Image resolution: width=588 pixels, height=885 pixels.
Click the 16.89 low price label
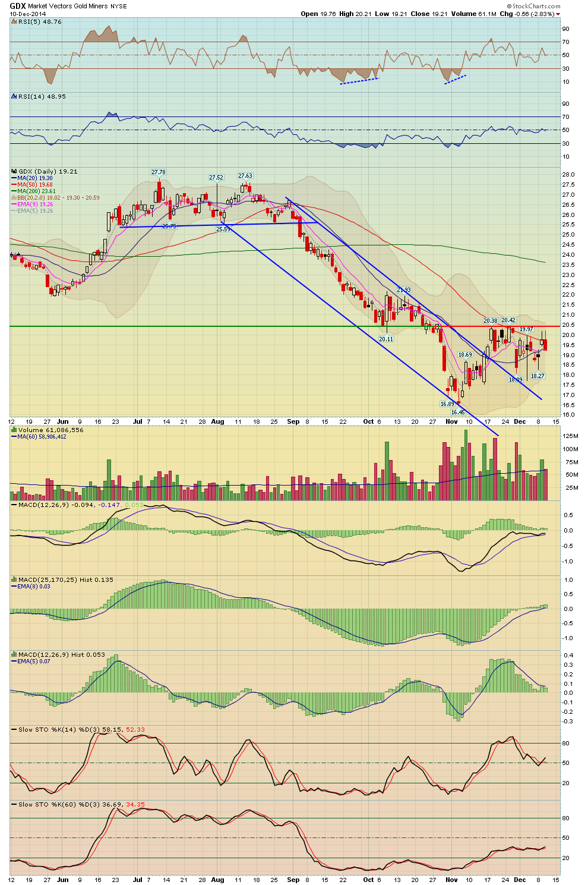447,404
